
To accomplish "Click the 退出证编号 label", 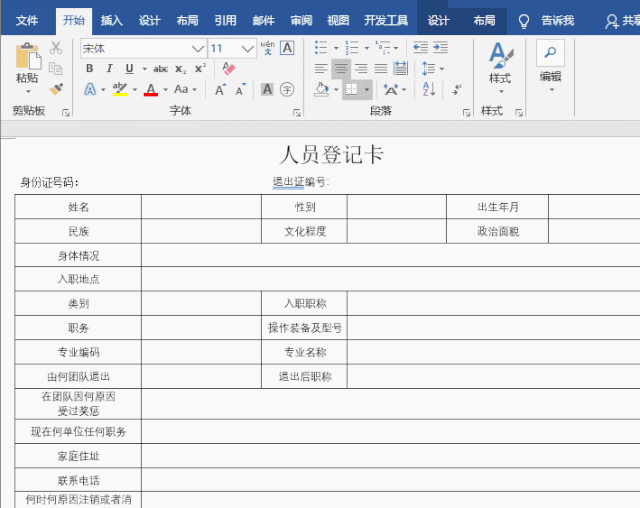I will 301,182.
